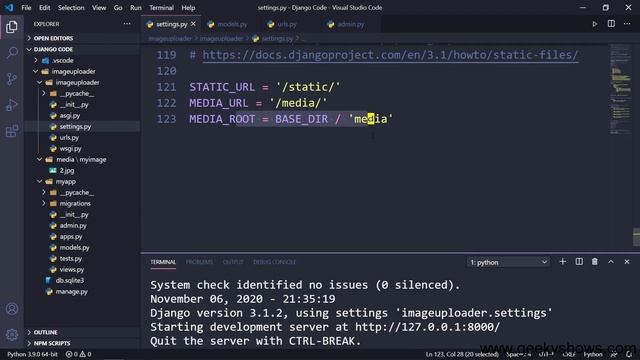Expand the OPEN EDITORS section
This screenshot has width=640, height=360.
(x=53, y=38)
